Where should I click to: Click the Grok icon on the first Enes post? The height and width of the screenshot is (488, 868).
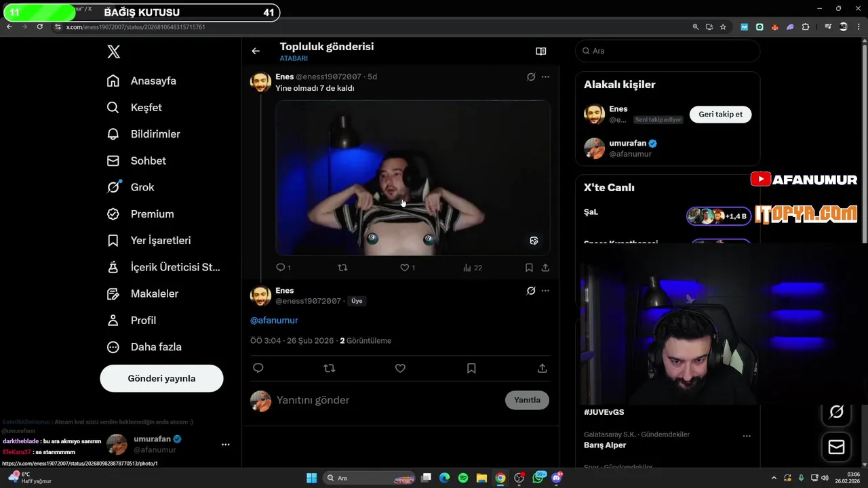point(531,77)
